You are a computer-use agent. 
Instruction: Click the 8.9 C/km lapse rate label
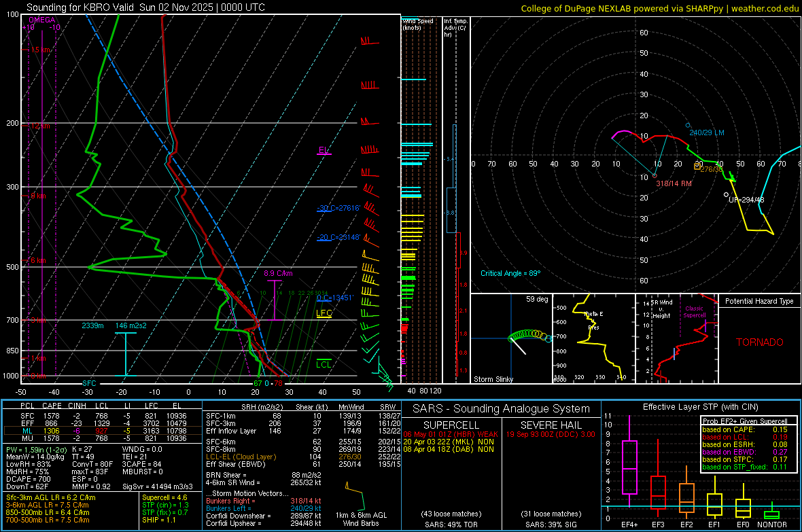point(278,273)
